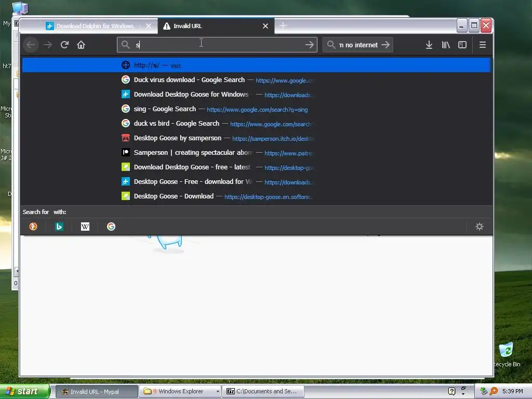Click in the URL address field

pos(217,45)
